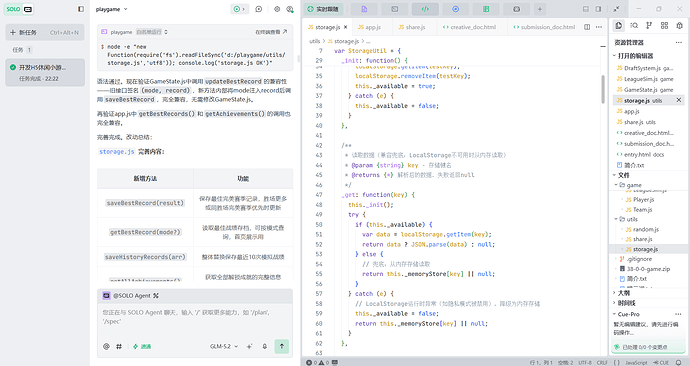Click the SOLO mode switch logo
The image size is (690, 366).
pyautogui.click(x=19, y=9)
